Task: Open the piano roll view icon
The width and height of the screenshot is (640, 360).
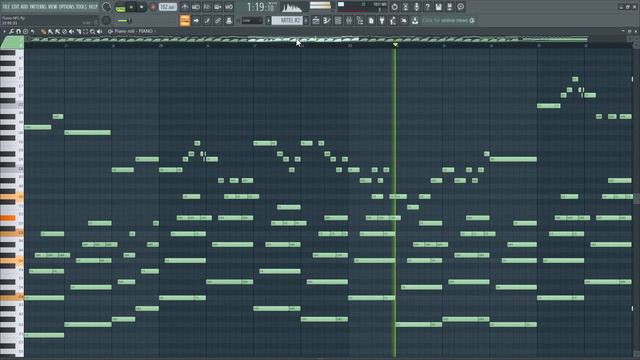Action: [327, 20]
